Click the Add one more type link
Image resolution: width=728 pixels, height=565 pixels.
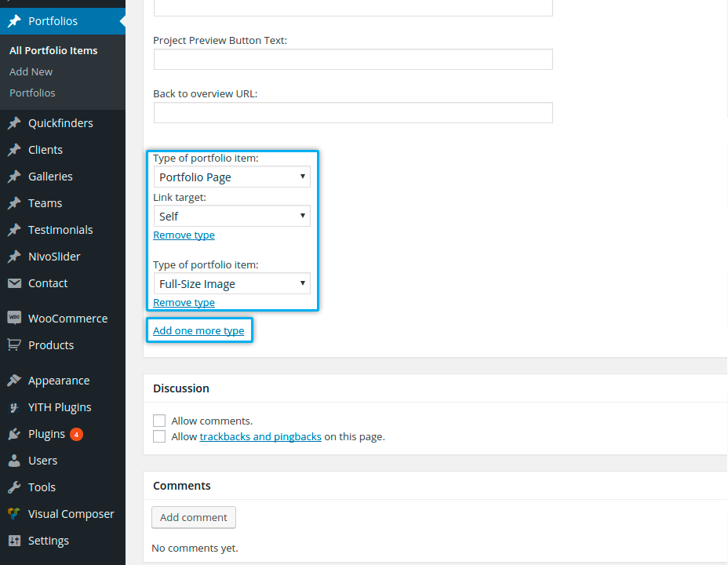(x=198, y=331)
